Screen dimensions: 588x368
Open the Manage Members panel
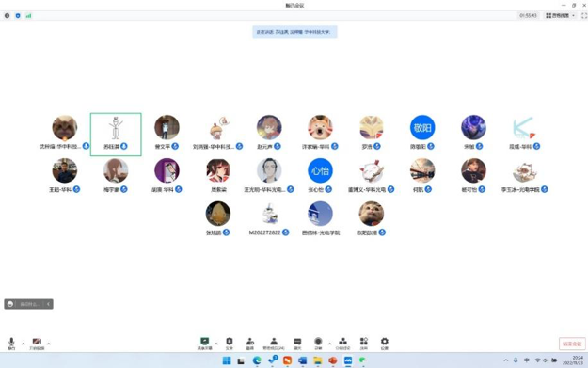(274, 343)
